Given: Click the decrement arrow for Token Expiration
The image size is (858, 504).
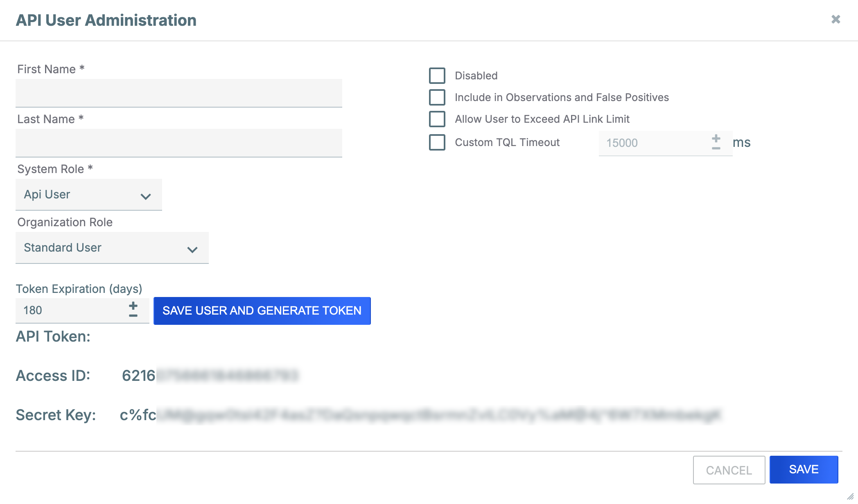Looking at the screenshot, I should [x=133, y=316].
